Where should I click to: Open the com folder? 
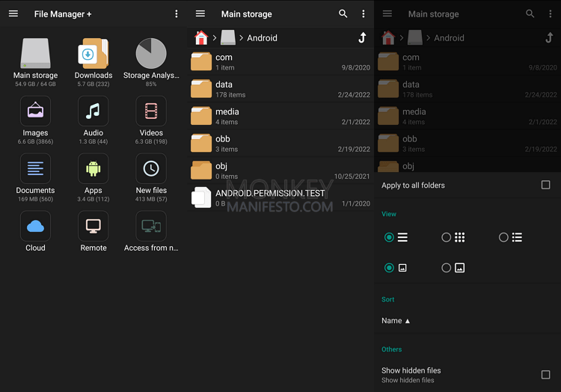[x=280, y=62]
